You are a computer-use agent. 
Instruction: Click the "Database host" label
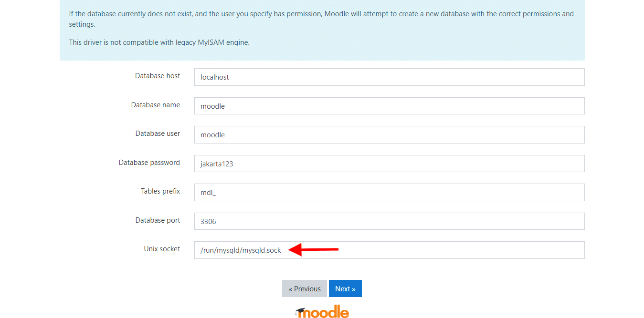(158, 76)
